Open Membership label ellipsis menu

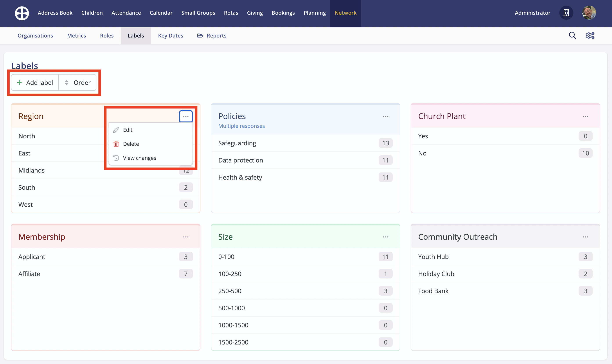coord(185,237)
